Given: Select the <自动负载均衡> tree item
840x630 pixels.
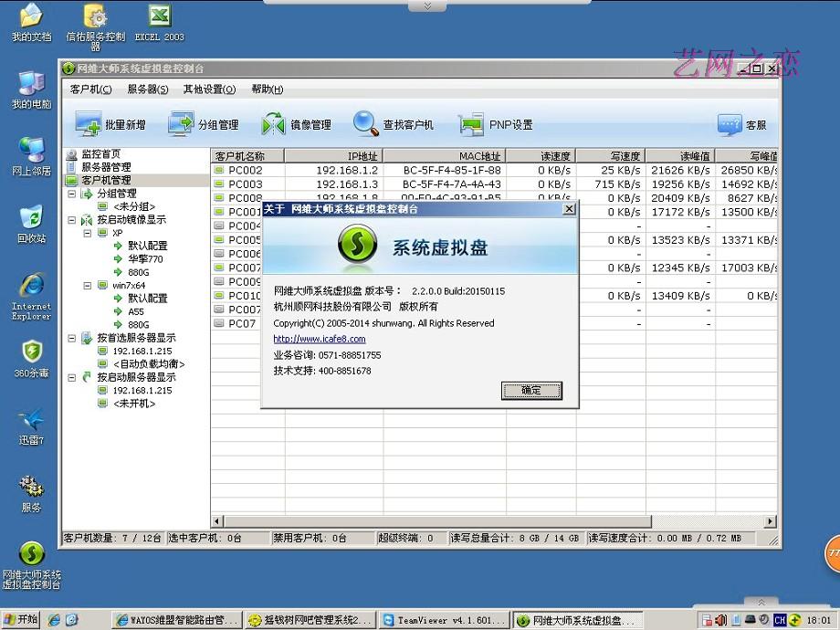Looking at the screenshot, I should pyautogui.click(x=149, y=363).
